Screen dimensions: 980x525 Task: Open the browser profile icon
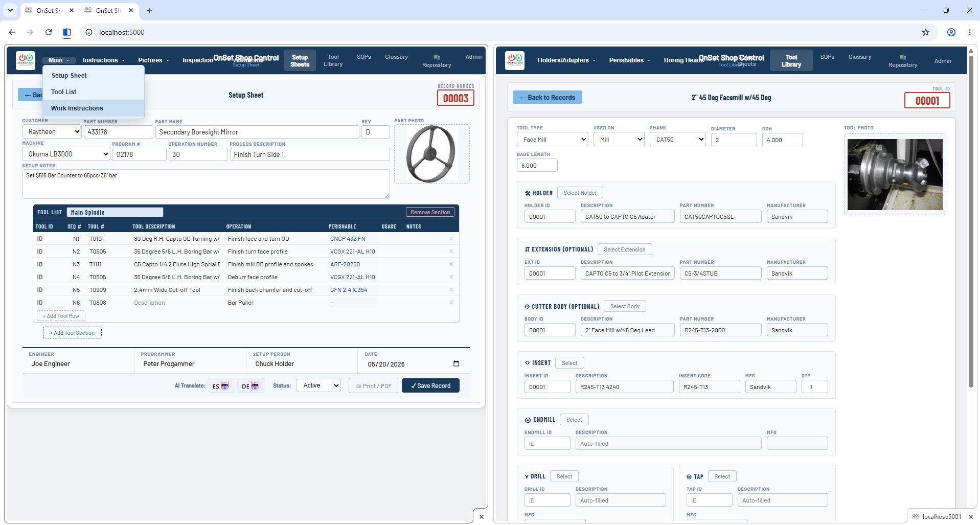point(951,32)
